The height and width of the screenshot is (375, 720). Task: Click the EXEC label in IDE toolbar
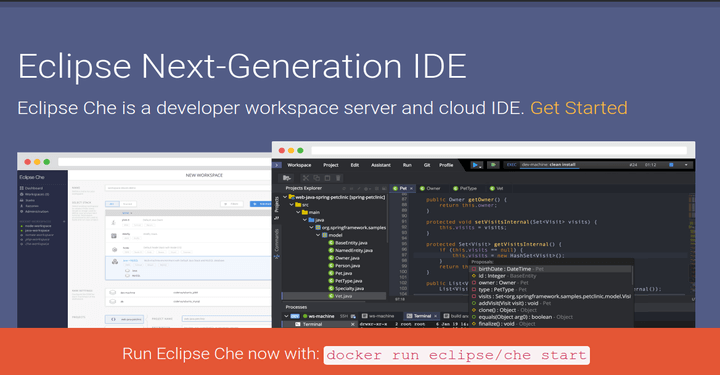[x=512, y=165]
